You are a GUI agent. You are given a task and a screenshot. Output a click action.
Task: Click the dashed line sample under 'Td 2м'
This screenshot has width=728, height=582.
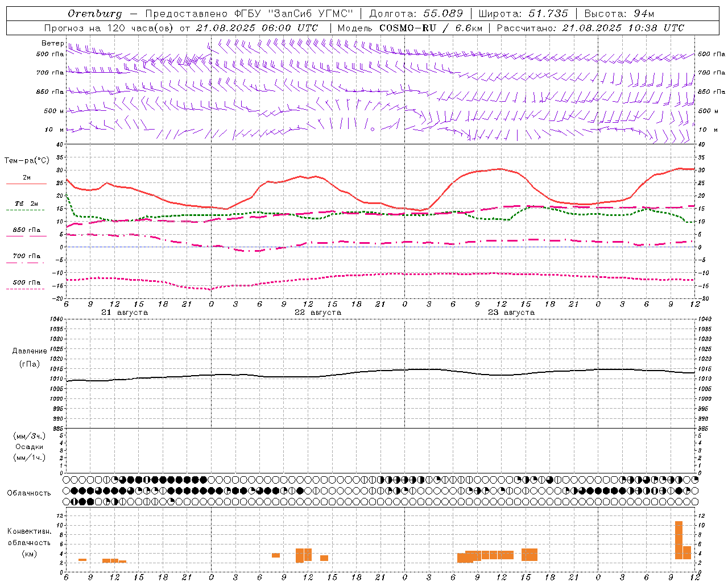click(x=25, y=210)
